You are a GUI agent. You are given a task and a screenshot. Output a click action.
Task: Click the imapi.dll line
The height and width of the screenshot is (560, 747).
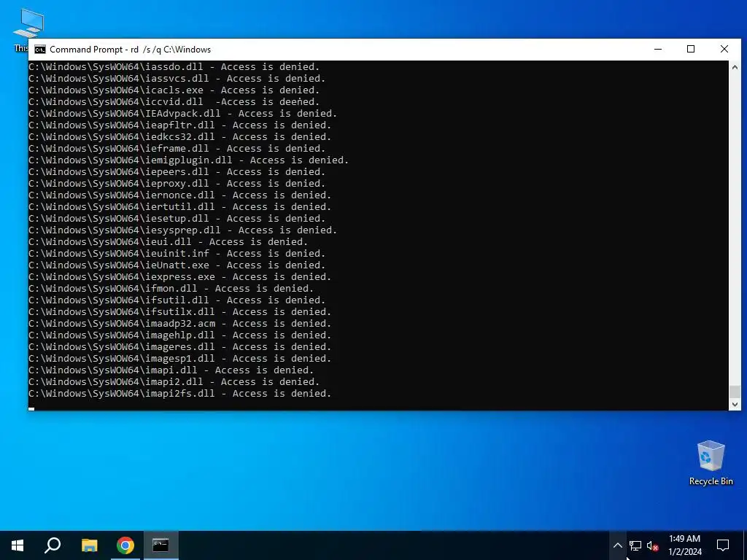[171, 370]
